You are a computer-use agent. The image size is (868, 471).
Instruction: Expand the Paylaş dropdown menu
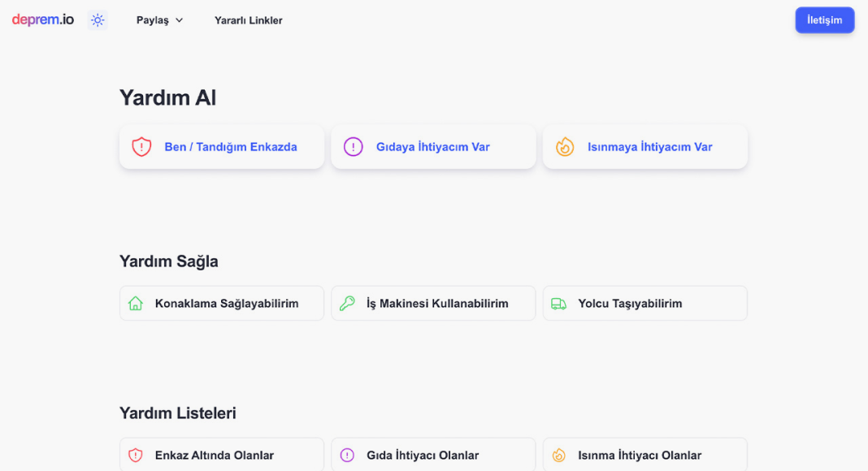coord(159,20)
